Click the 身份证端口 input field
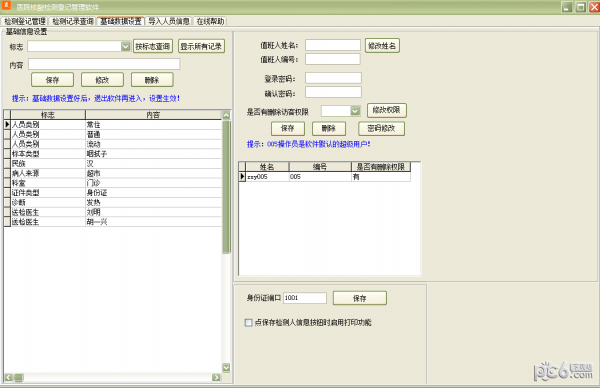Viewport: 600px width, 388px height. point(305,298)
